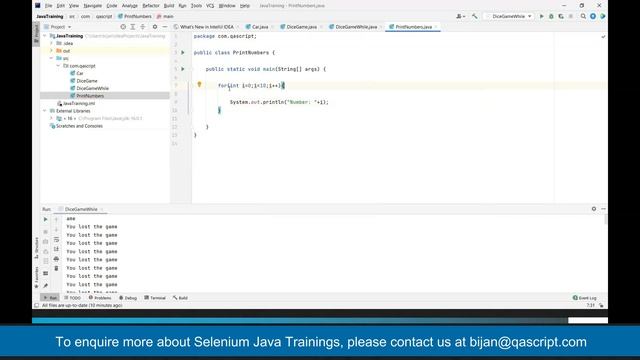Open the Refactor menu

(x=151, y=6)
